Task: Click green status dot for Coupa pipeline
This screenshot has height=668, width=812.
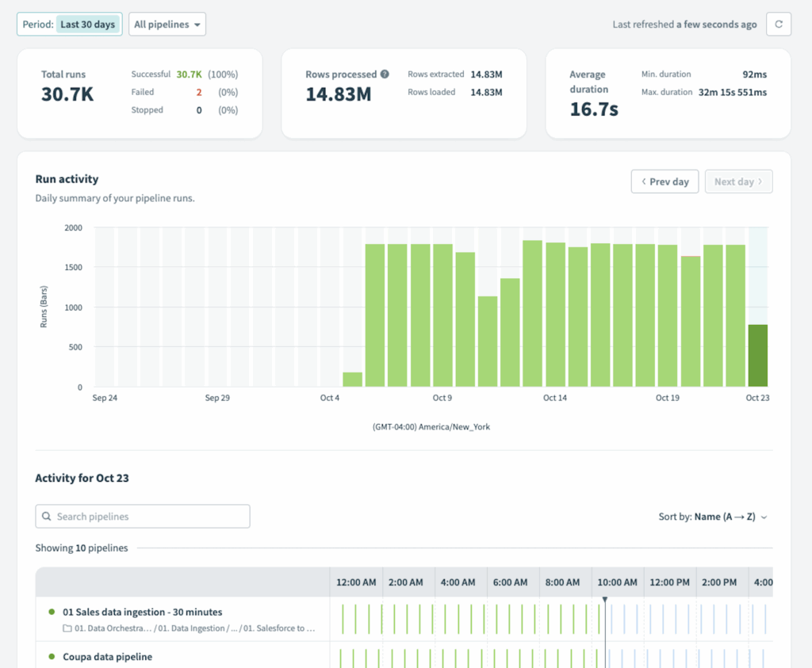Action: tap(52, 657)
